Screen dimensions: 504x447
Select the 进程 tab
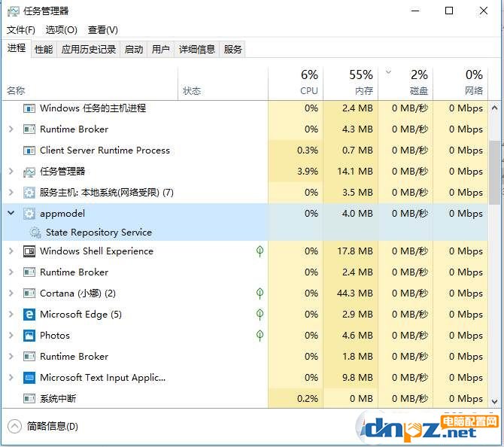tap(17, 48)
